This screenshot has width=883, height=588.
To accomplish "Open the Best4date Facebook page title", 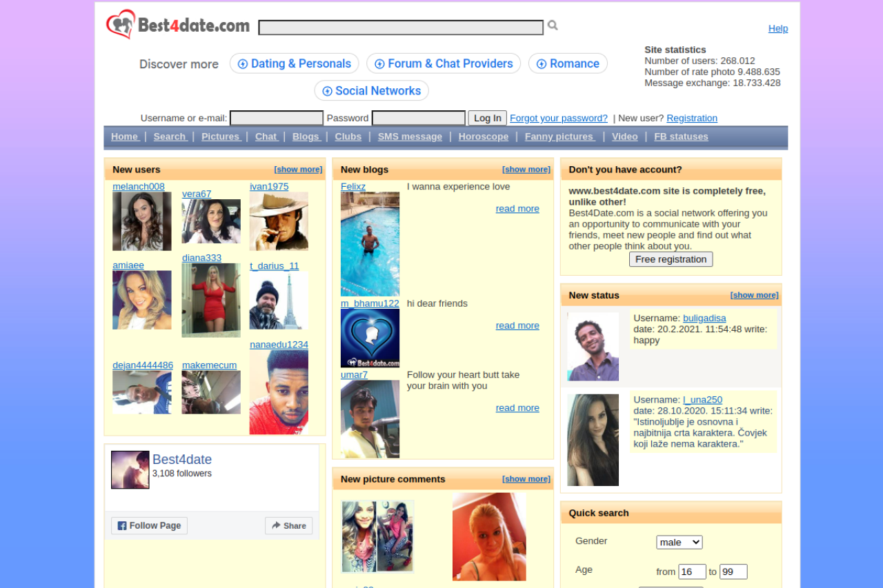I will point(182,460).
